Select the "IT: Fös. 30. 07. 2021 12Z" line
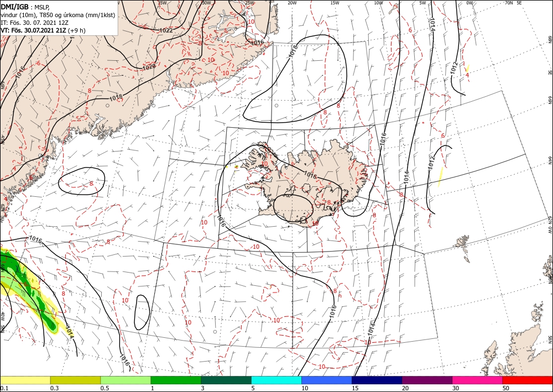This screenshot has height=392, width=553. [x=34, y=23]
